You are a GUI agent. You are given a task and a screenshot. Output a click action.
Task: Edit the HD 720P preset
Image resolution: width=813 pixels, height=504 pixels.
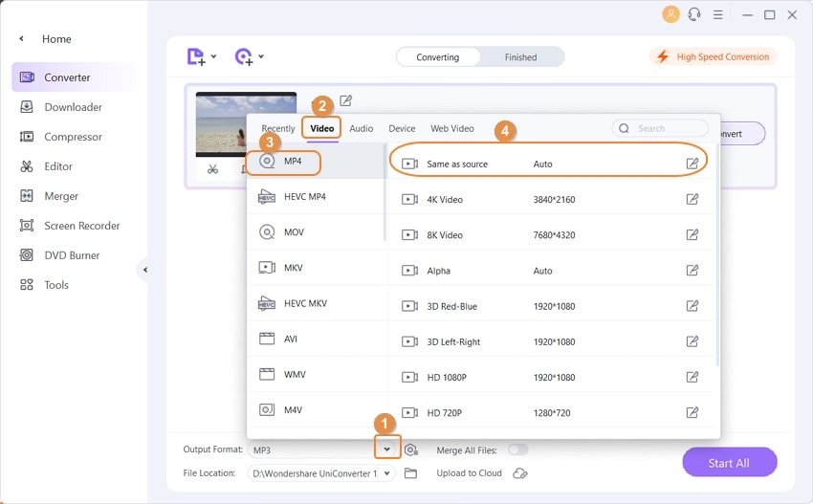[692, 412]
